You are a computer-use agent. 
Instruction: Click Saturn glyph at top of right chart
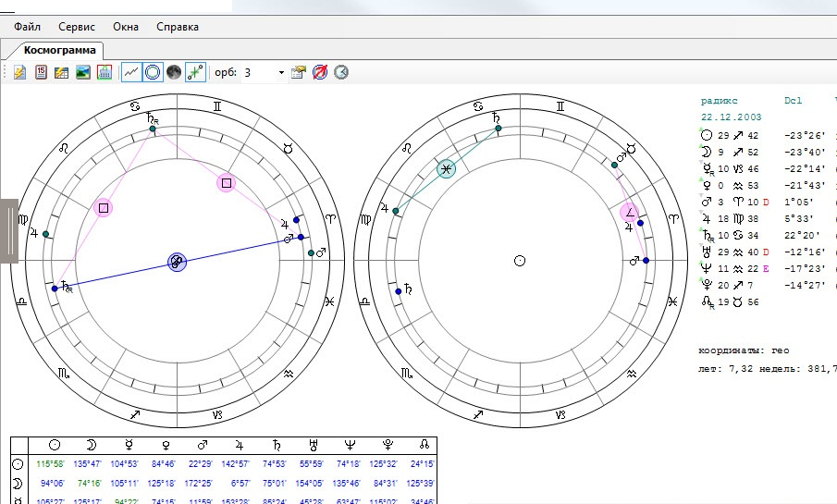point(496,117)
